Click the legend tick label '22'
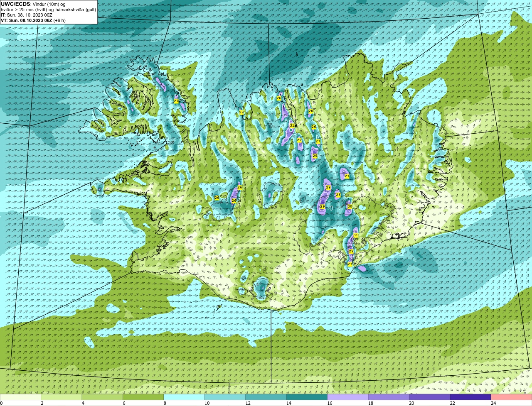The height and width of the screenshot is (406, 532). pos(452,403)
